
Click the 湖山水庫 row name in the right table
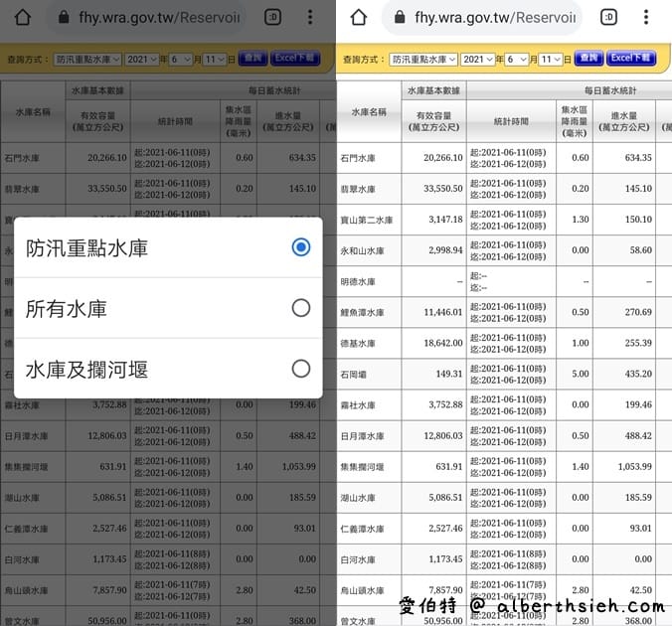tap(358, 498)
